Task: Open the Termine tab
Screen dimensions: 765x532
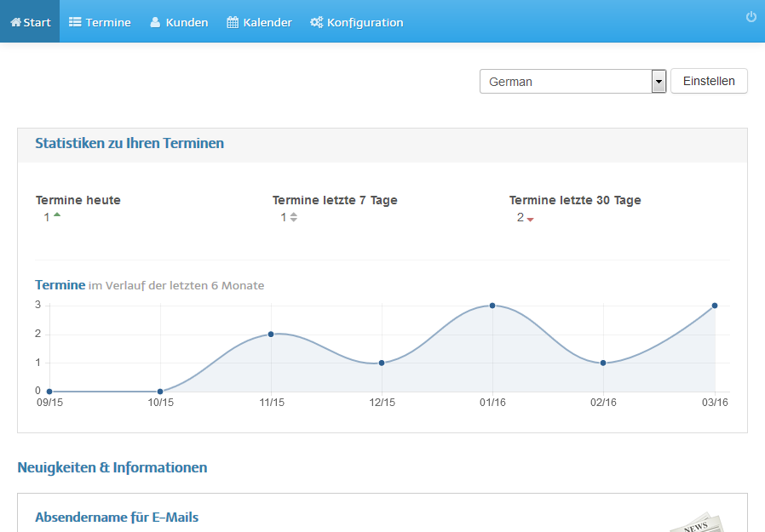Action: pyautogui.click(x=100, y=21)
